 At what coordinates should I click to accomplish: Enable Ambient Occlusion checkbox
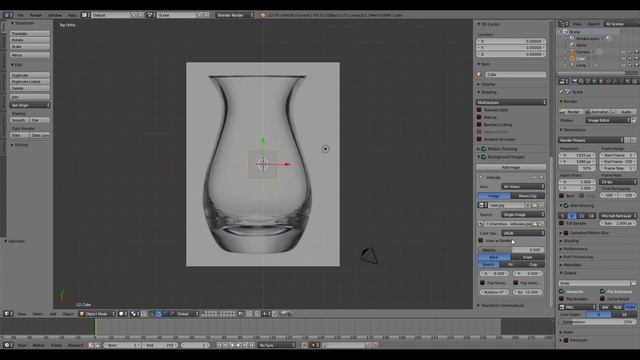click(479, 139)
